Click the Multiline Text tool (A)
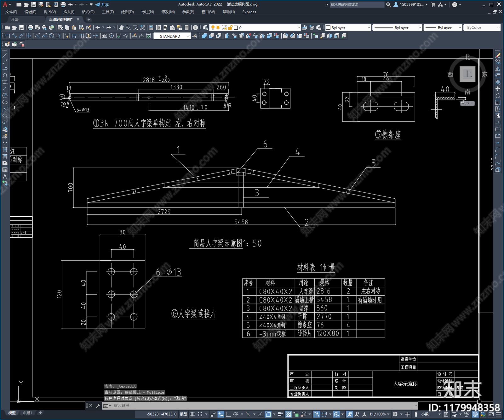This screenshot has width=504, height=420. 5,176
